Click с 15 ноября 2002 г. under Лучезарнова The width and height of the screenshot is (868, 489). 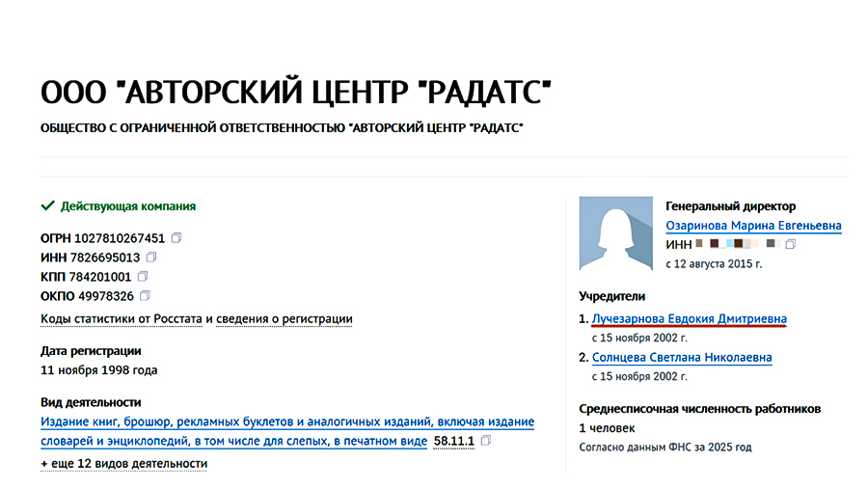pyautogui.click(x=640, y=338)
